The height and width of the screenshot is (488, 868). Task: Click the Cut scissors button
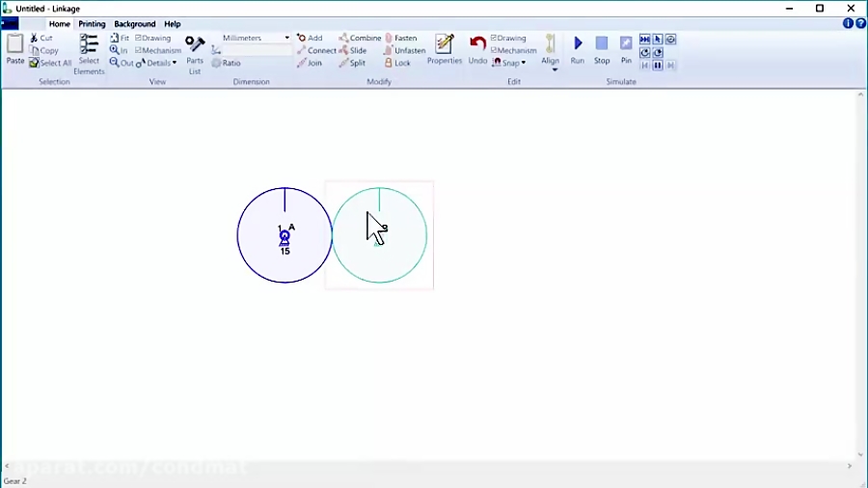[x=41, y=38]
